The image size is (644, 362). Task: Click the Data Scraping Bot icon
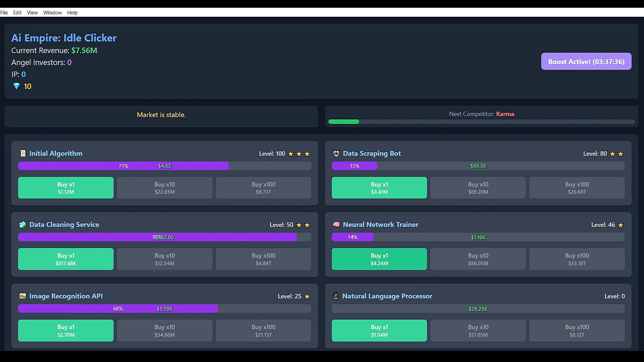click(x=336, y=154)
